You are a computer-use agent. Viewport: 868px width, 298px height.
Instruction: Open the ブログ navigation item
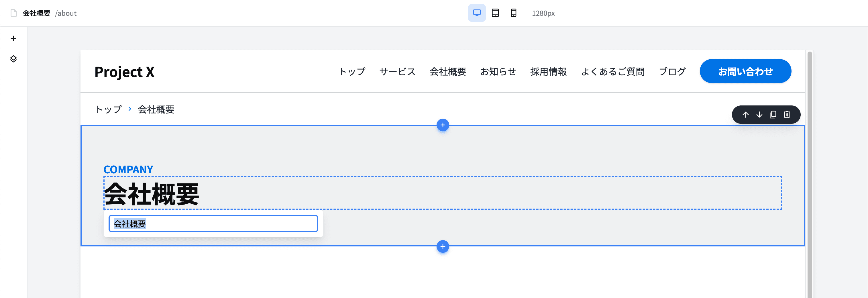672,71
